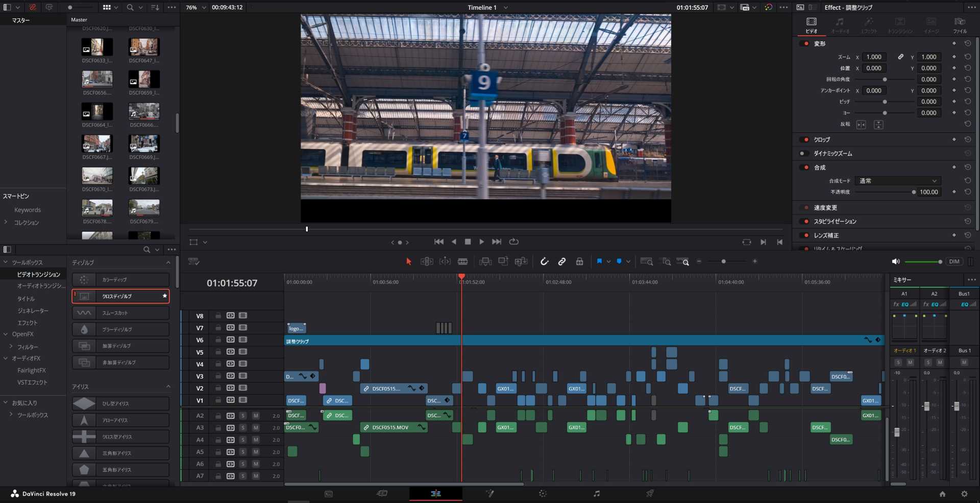Open the Cut page icon
The height and width of the screenshot is (503, 980).
pos(382,493)
